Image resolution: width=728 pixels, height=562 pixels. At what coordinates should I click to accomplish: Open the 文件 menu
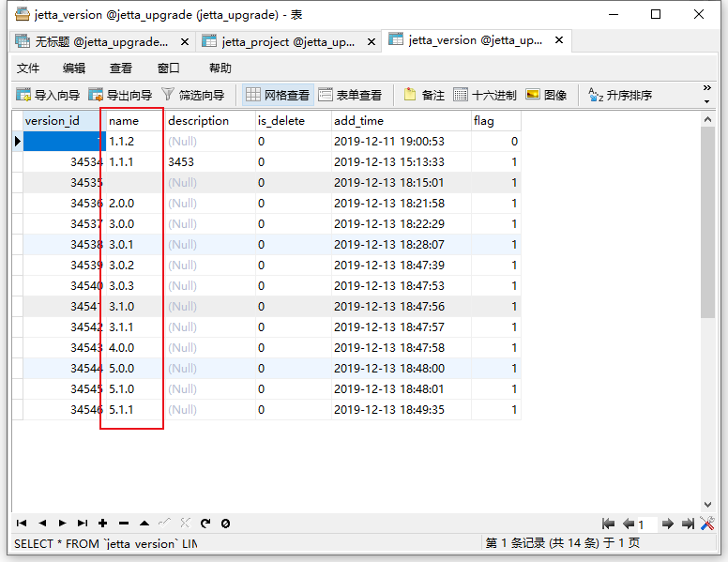click(x=28, y=68)
